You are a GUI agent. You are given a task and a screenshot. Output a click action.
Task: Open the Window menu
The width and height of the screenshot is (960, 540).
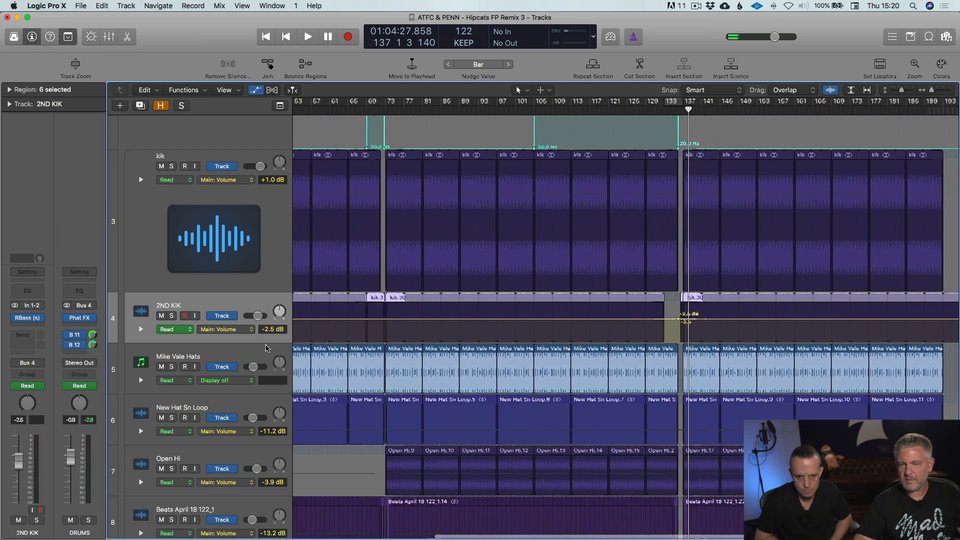click(x=272, y=6)
